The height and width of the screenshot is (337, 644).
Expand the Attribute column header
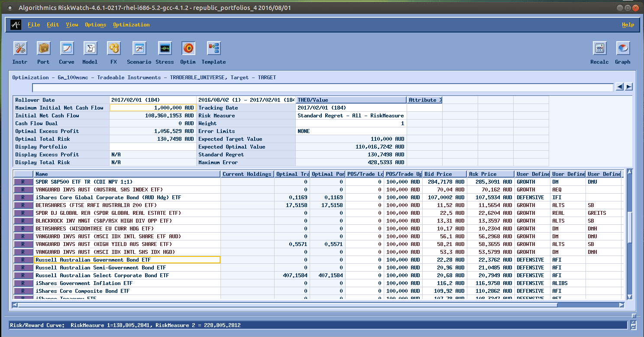pos(424,100)
